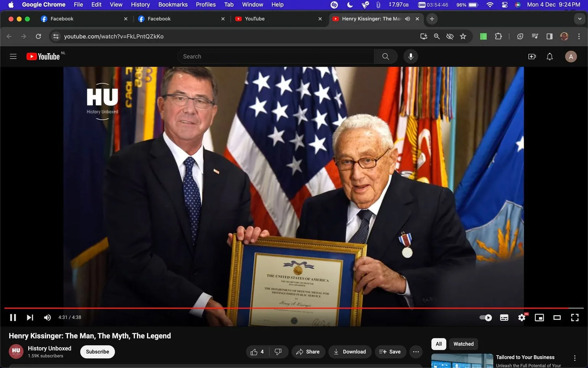
Task: Activate Miniplayer mode
Action: (x=539, y=317)
